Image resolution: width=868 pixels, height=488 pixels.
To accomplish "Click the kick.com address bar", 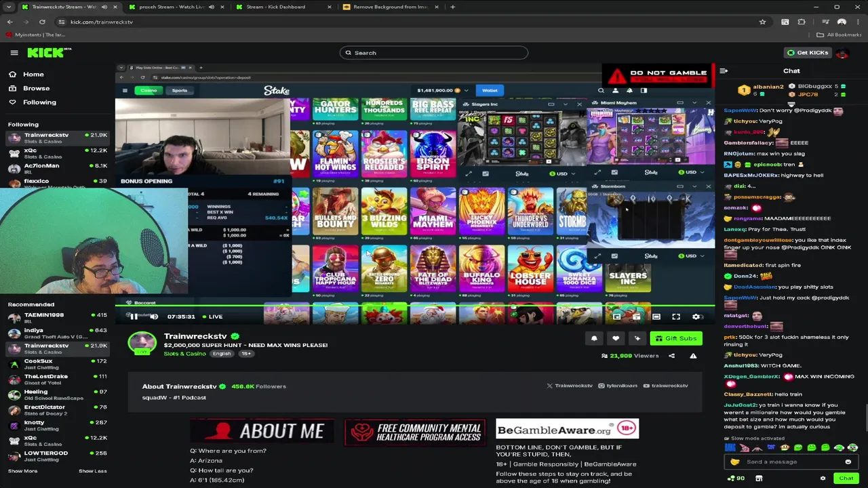I will point(407,22).
